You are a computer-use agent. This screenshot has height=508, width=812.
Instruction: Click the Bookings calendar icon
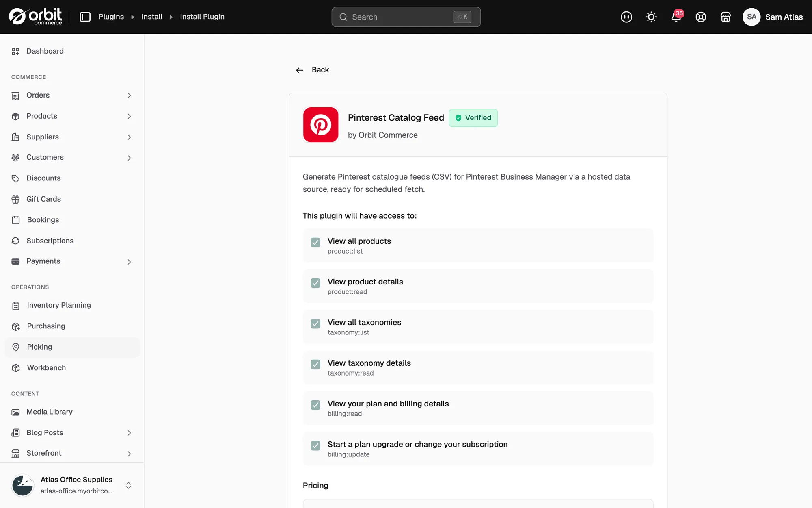(x=16, y=220)
